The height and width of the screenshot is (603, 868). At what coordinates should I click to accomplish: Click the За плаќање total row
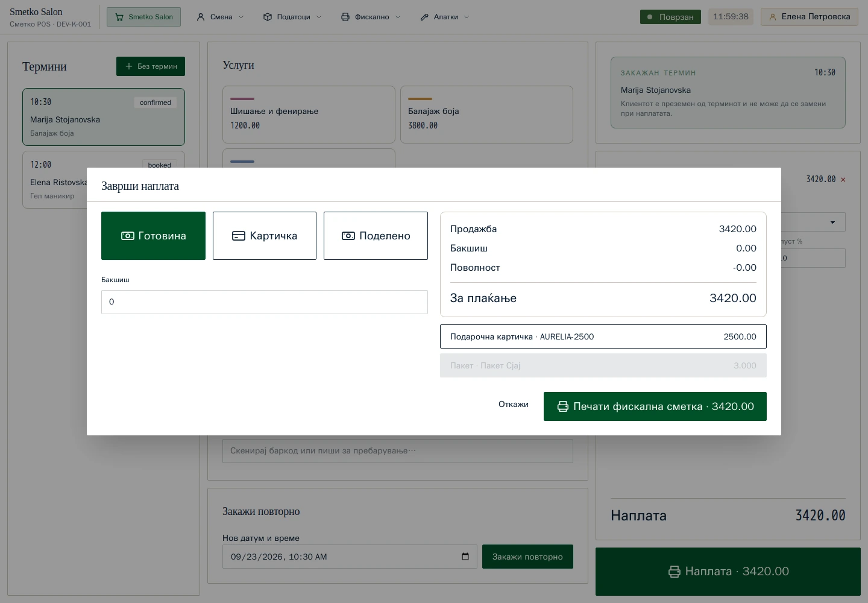point(603,298)
